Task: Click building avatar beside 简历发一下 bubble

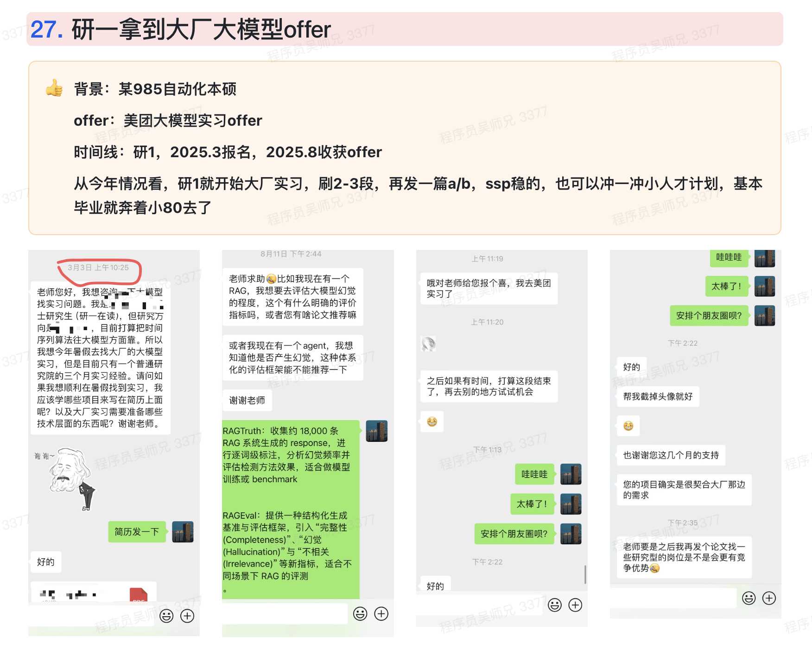Action: (183, 531)
